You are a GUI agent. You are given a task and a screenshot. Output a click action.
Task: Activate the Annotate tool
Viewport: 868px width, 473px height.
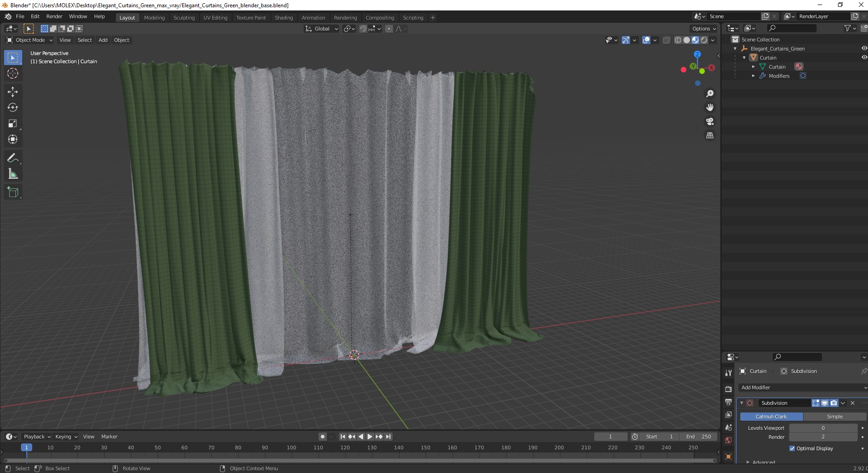point(13,158)
